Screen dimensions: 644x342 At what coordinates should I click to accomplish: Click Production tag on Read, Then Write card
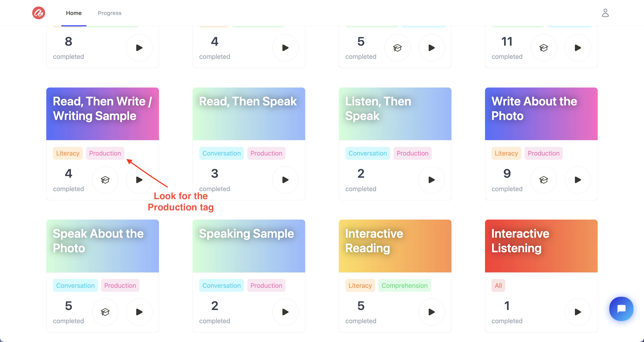[x=105, y=153]
